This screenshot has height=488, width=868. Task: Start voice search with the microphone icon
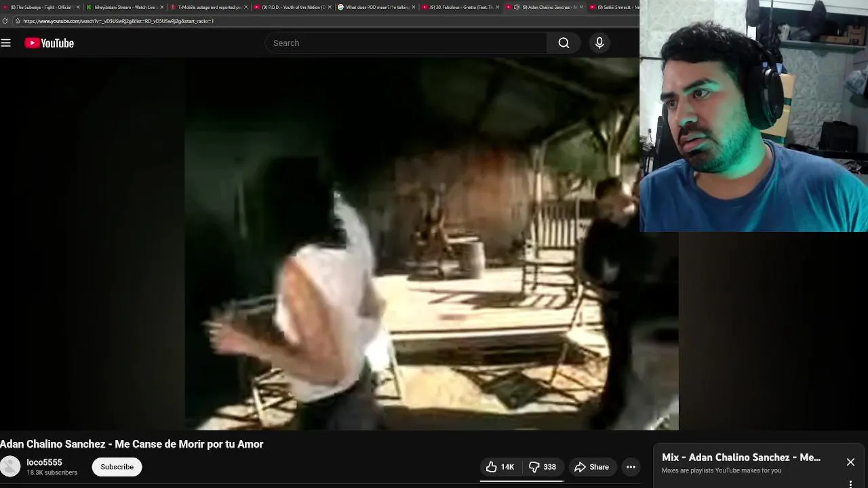[x=599, y=43]
